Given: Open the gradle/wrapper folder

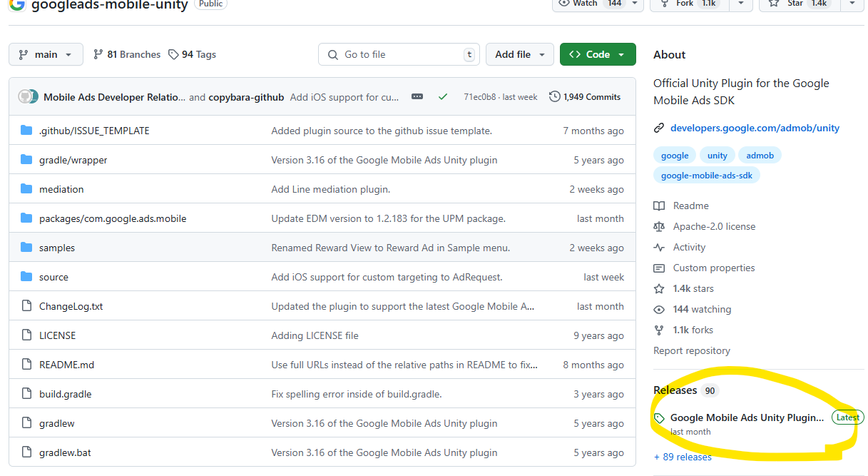Looking at the screenshot, I should (x=73, y=160).
